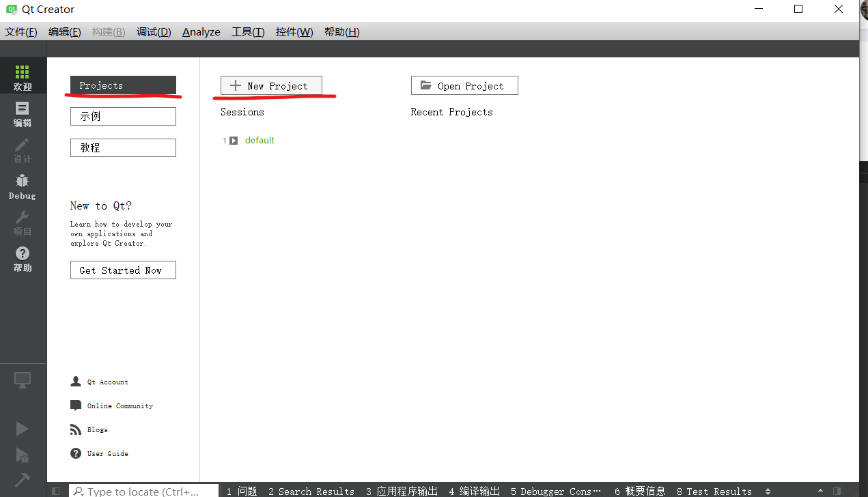
Task: Click the New Project button
Action: click(x=270, y=85)
